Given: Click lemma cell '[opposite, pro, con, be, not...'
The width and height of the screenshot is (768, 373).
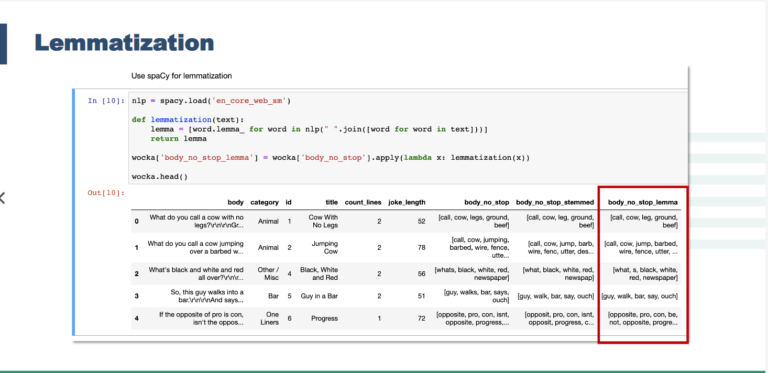Looking at the screenshot, I should pos(643,318).
